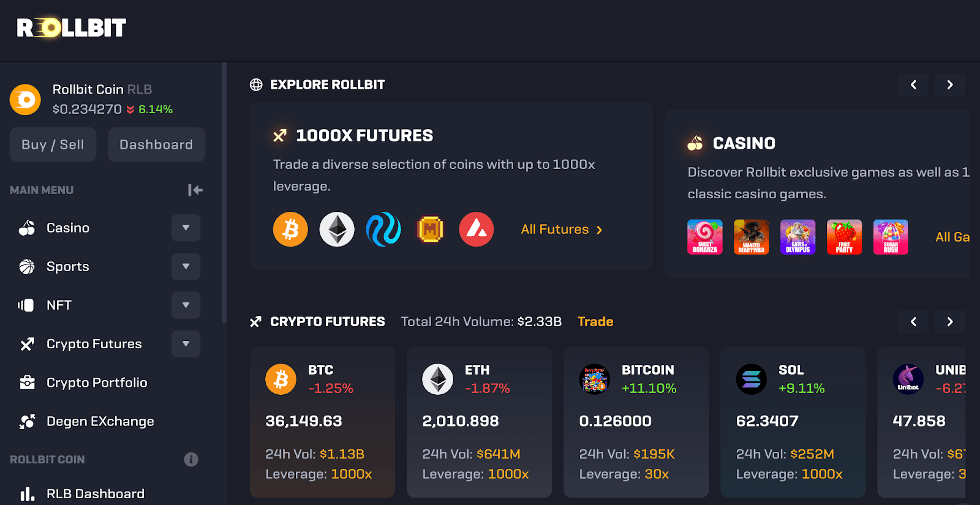Click the Rollbit logo
Image resolution: width=980 pixels, height=505 pixels.
click(72, 28)
